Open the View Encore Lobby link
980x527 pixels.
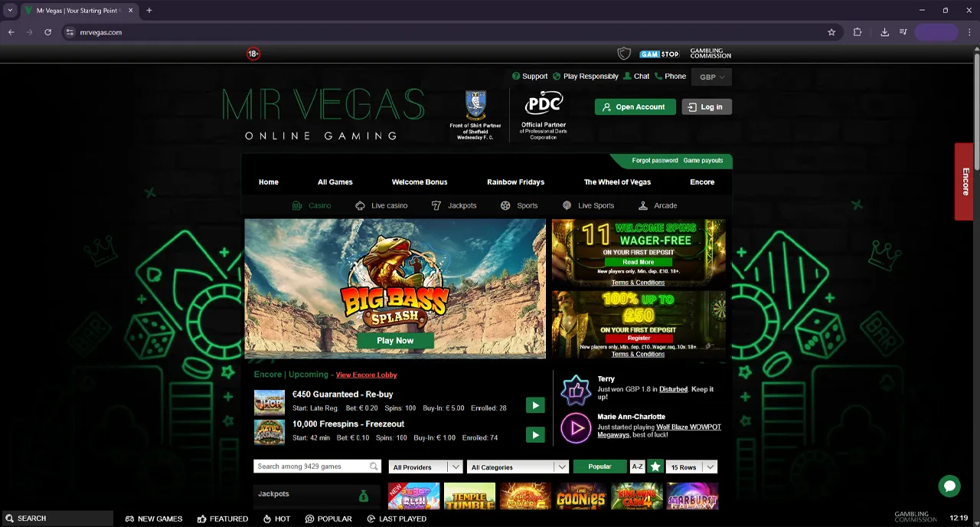(366, 375)
